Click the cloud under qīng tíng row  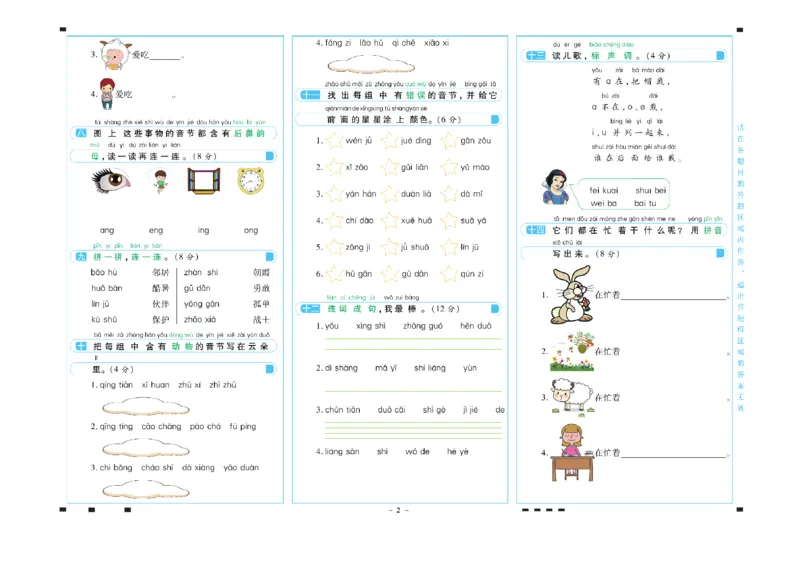(x=146, y=448)
